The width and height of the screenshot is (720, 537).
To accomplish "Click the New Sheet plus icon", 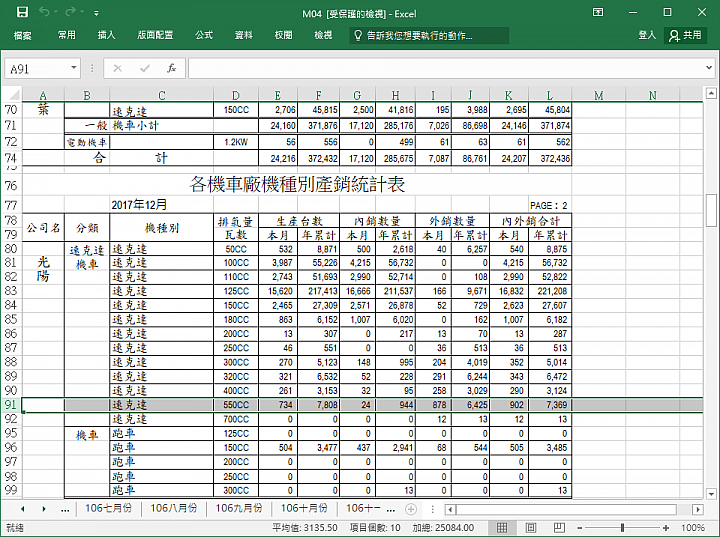I will (x=411, y=509).
